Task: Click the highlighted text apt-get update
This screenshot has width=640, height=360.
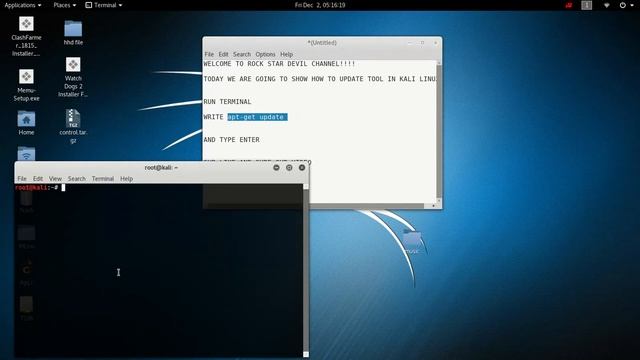Action: coord(257,117)
